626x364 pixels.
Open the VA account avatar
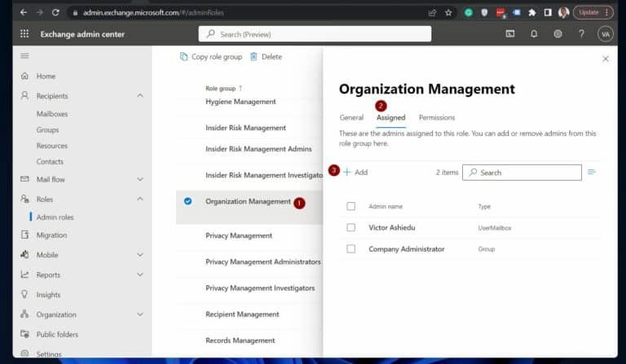(x=606, y=34)
